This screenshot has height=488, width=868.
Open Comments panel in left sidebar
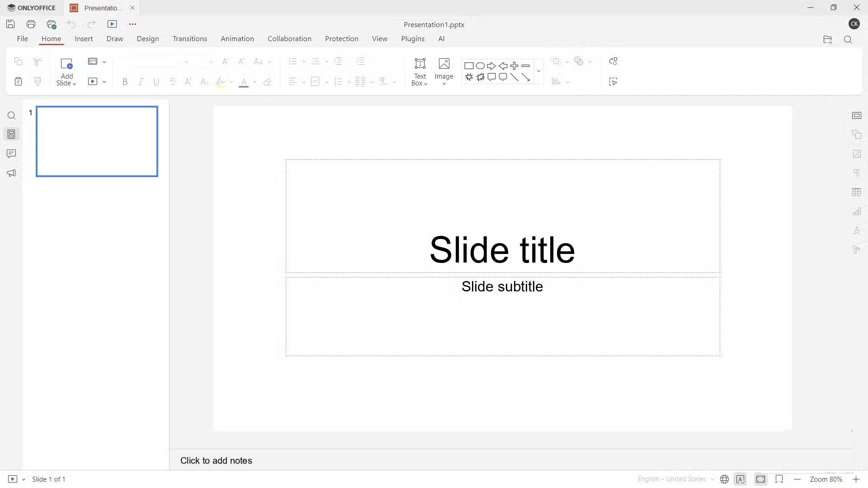[11, 154]
